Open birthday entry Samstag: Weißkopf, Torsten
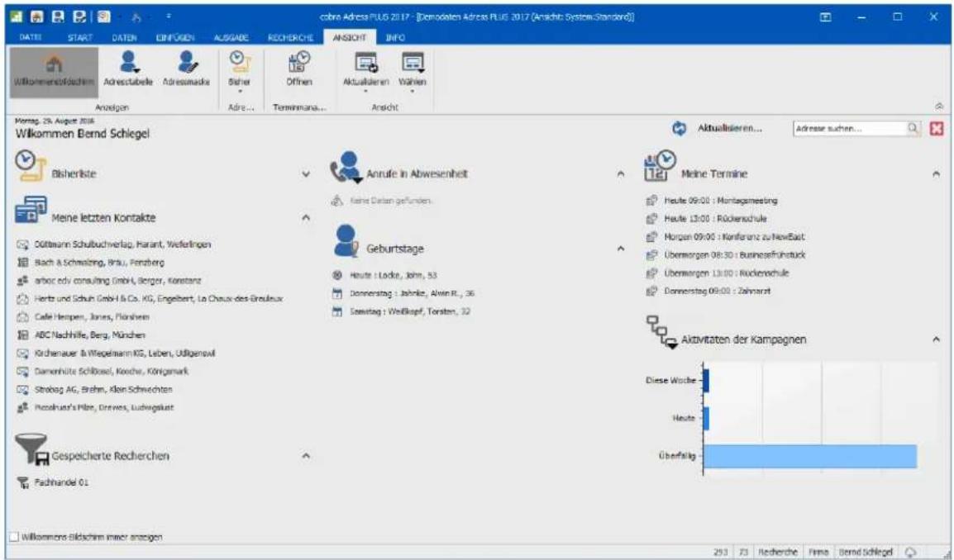Viewport: 954px width, 560px height. point(409,312)
